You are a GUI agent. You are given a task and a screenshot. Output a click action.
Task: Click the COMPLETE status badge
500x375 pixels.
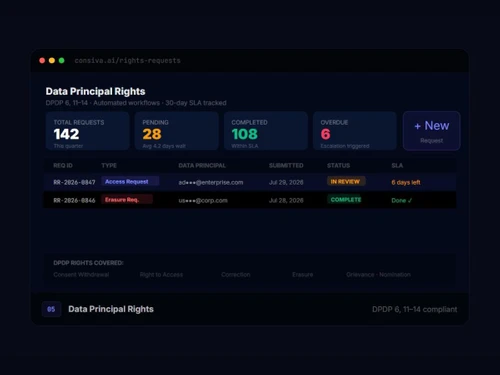coord(344,199)
